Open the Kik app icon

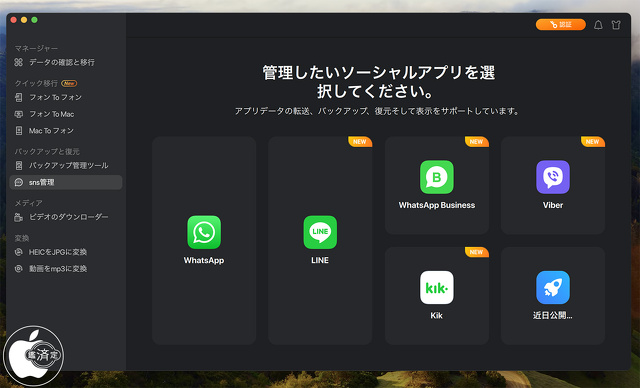coord(437,288)
